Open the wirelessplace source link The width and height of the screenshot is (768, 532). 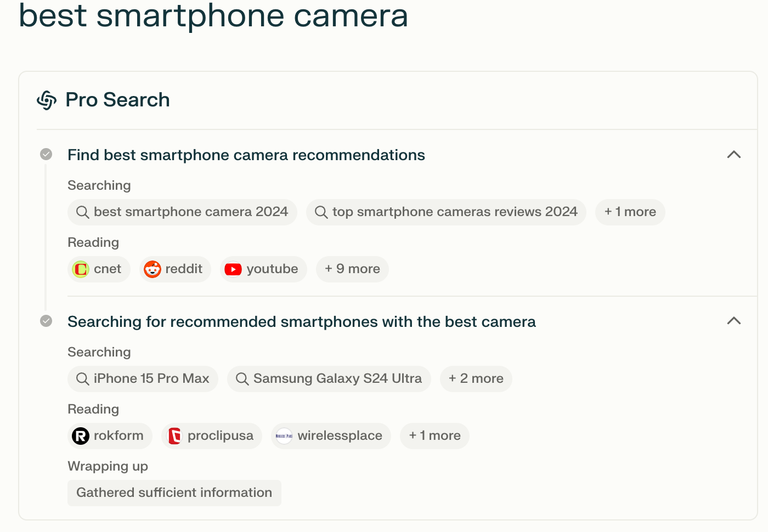tap(331, 436)
